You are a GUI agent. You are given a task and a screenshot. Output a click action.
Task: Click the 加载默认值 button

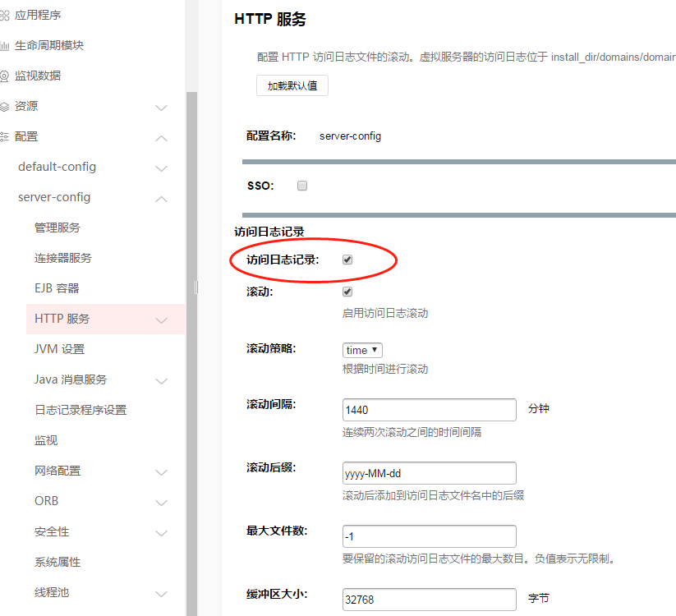292,85
